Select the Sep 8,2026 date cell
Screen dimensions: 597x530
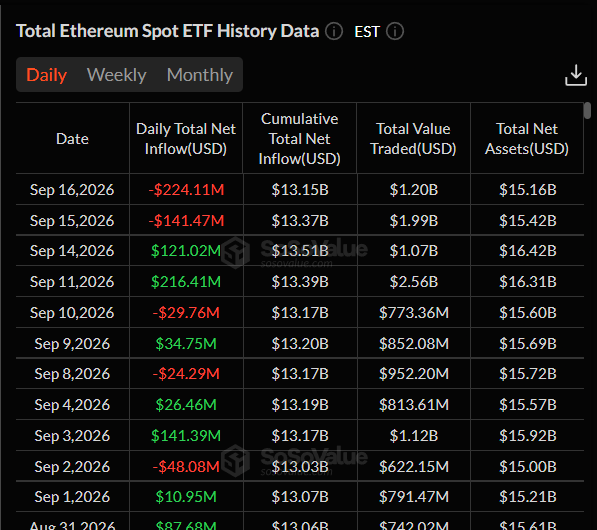[x=72, y=374]
